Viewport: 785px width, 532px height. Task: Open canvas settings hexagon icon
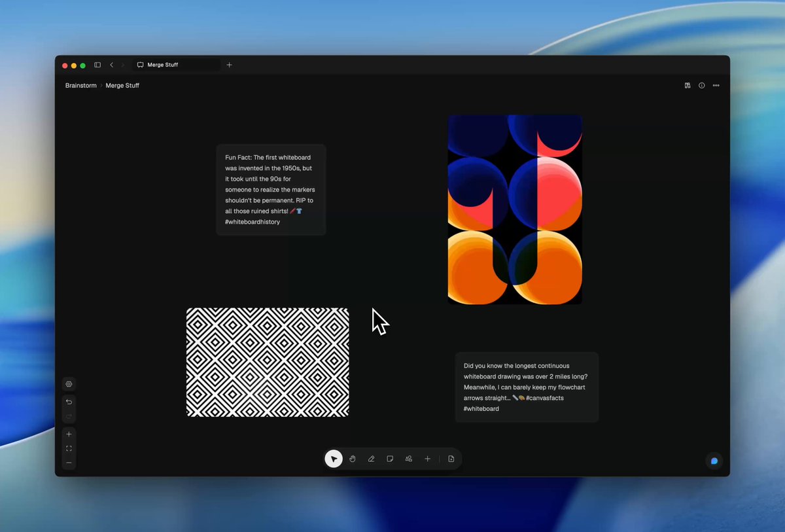pyautogui.click(x=69, y=384)
